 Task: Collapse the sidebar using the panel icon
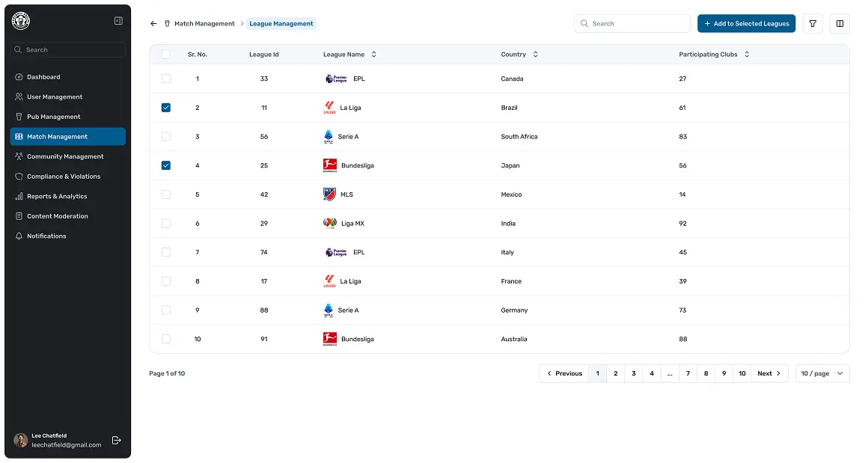(x=118, y=21)
